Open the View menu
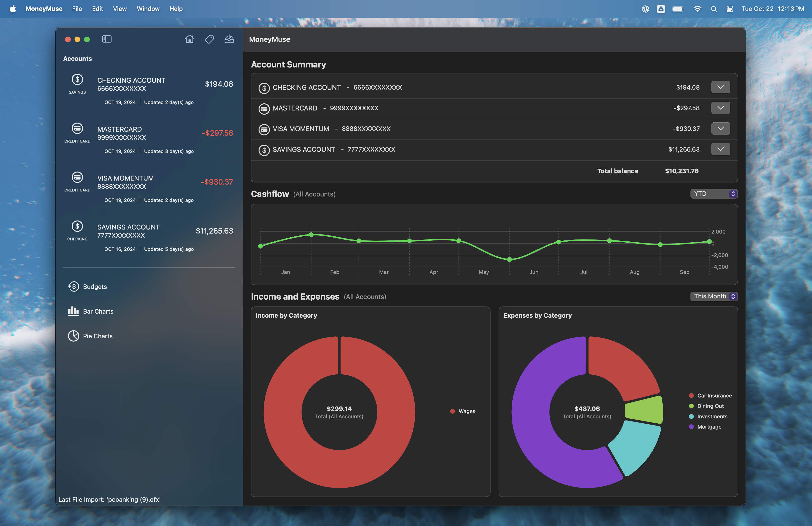The image size is (812, 526). pyautogui.click(x=120, y=9)
